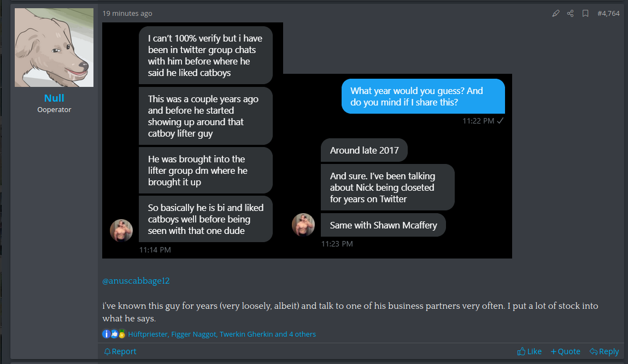Reply to the post
This screenshot has height=364, width=628.
604,351
